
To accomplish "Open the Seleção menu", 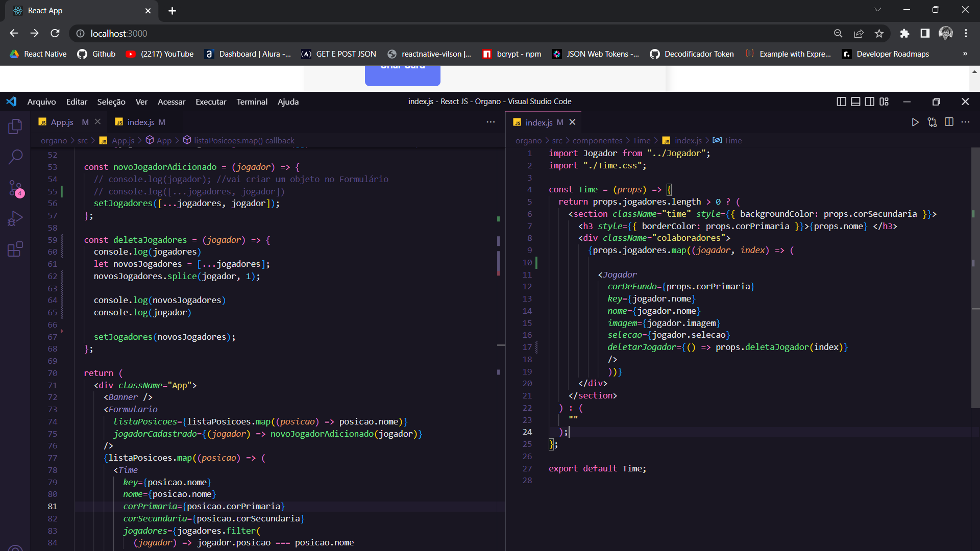I will (111, 102).
